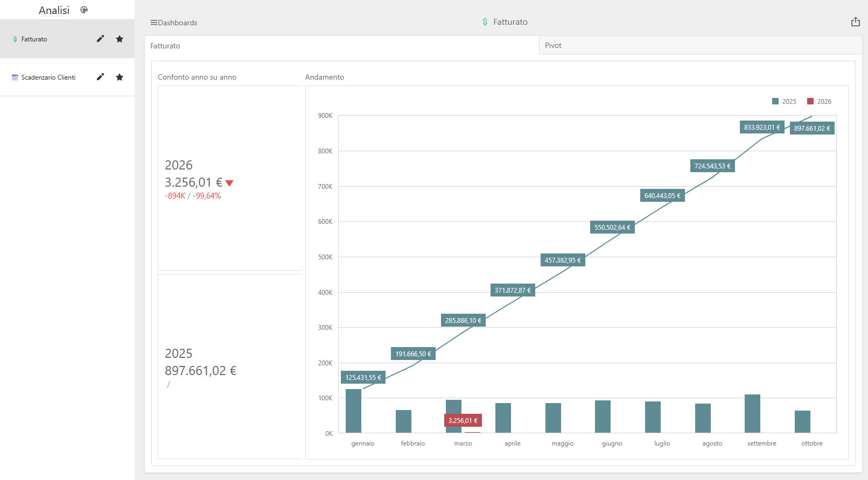Image resolution: width=868 pixels, height=480 pixels.
Task: Click the 2025 total value 897.661,02 € card
Action: tap(200, 371)
